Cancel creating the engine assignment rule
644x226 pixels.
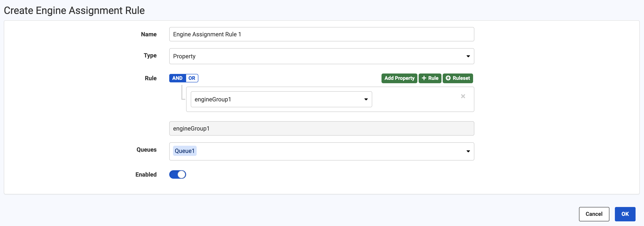coord(594,214)
